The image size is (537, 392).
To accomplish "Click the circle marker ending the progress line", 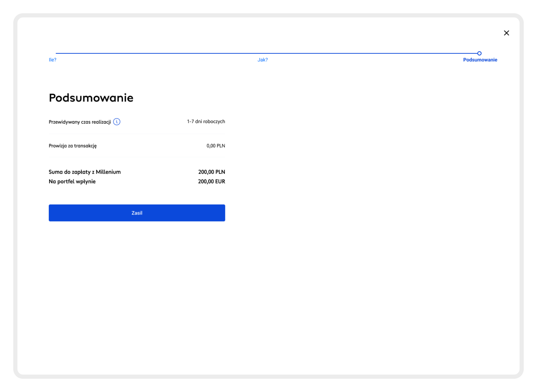I will [x=479, y=53].
